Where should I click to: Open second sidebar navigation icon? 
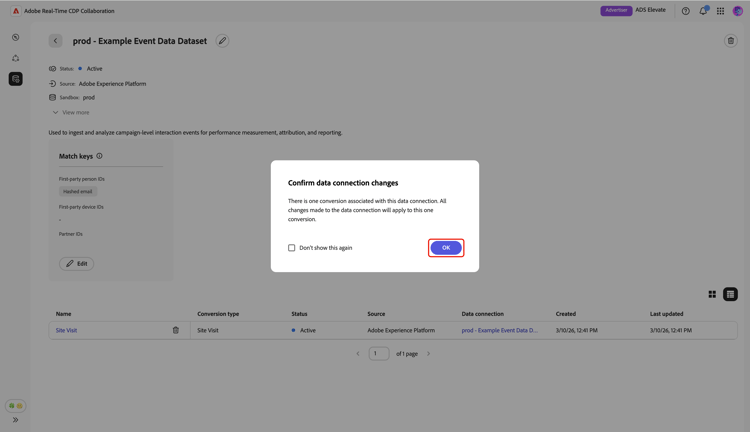click(x=16, y=58)
